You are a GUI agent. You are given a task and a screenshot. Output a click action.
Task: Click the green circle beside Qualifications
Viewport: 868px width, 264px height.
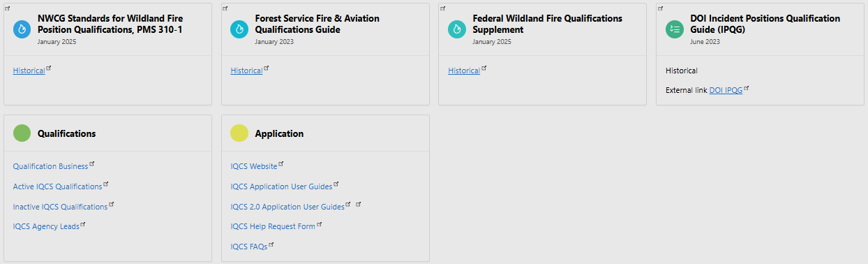[22, 133]
